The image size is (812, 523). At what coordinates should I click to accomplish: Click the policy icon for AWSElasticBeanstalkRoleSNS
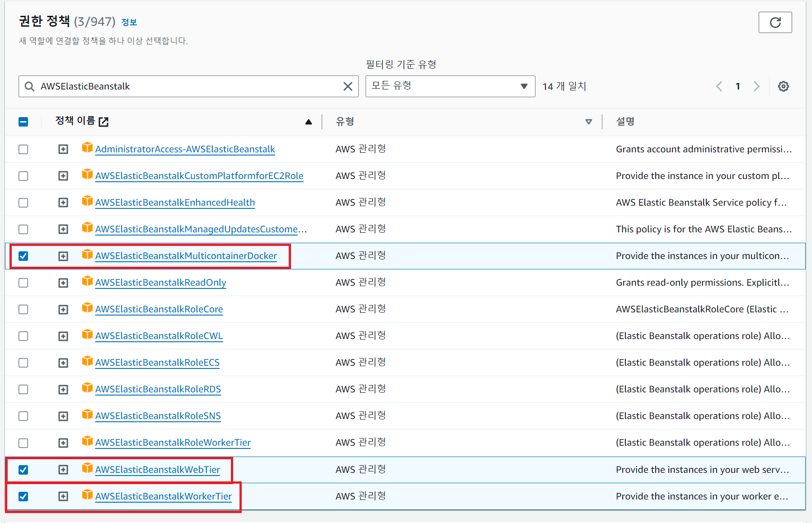(x=87, y=415)
